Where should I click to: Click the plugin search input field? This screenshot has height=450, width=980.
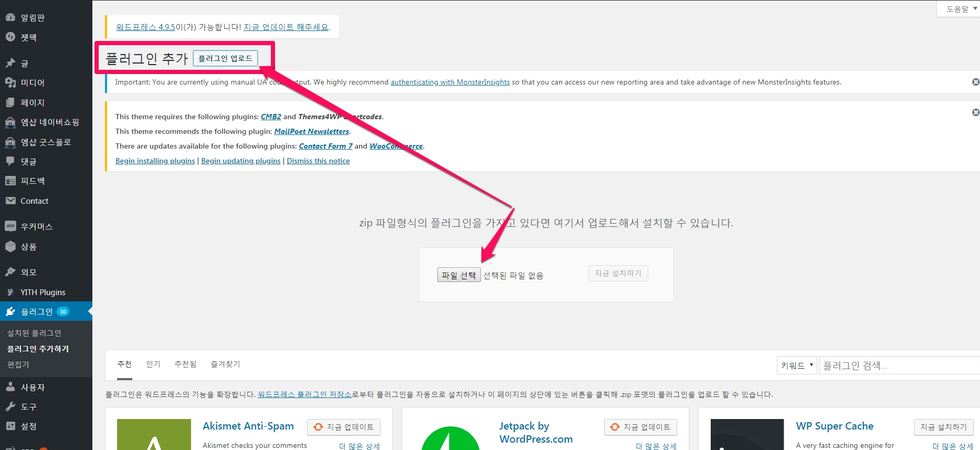[x=899, y=365]
